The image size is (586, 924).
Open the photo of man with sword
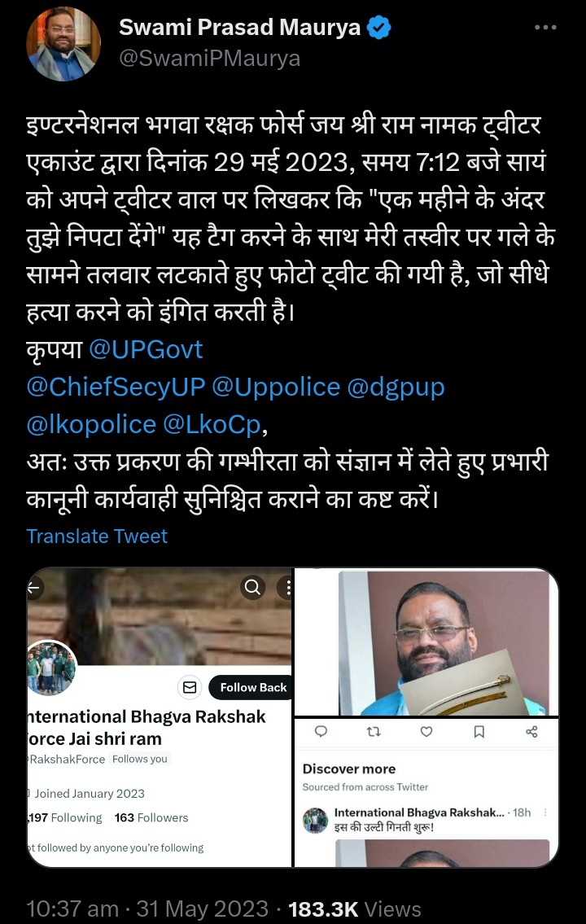coord(426,642)
